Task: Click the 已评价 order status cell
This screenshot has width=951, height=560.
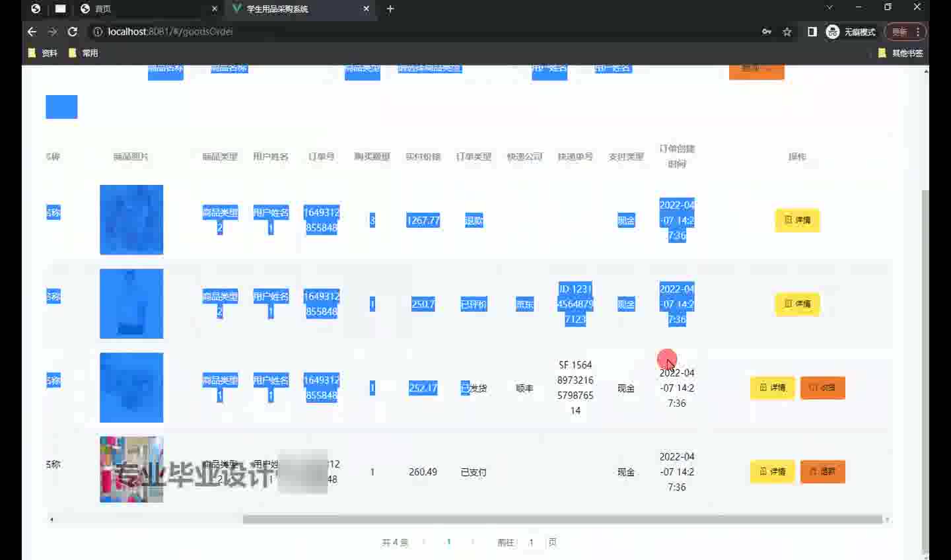Action: point(474,304)
